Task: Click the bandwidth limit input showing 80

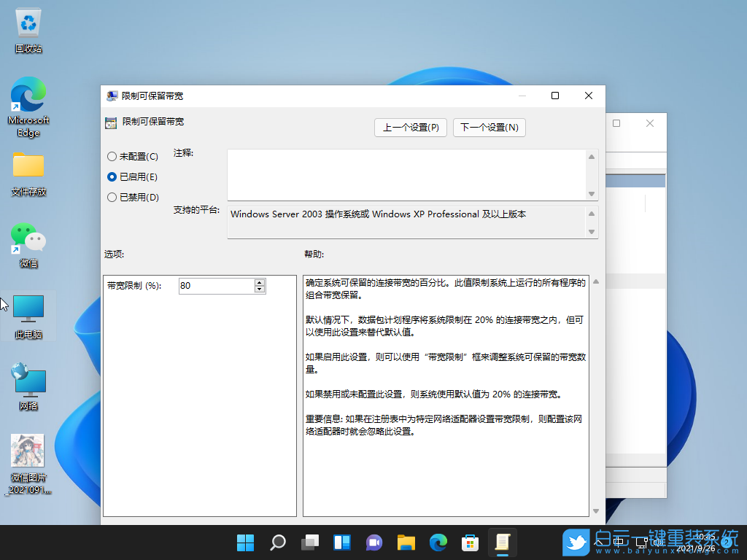Action: point(215,286)
